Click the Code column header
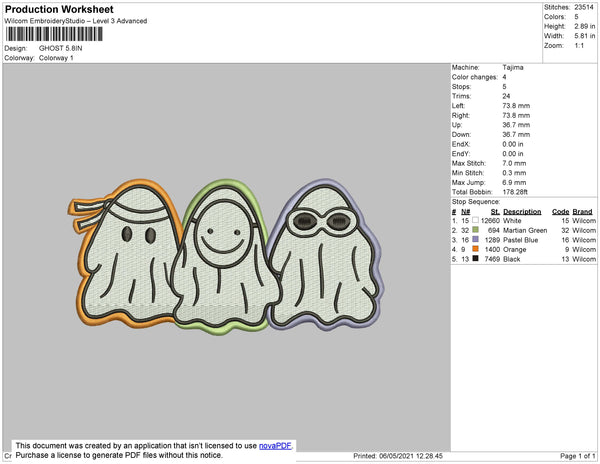 pos(561,212)
